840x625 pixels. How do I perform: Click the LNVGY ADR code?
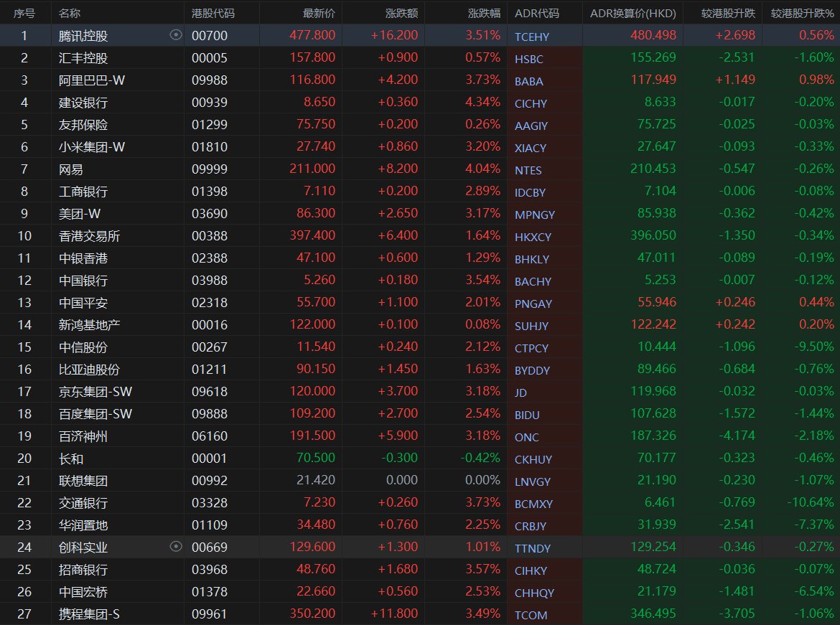pos(533,481)
